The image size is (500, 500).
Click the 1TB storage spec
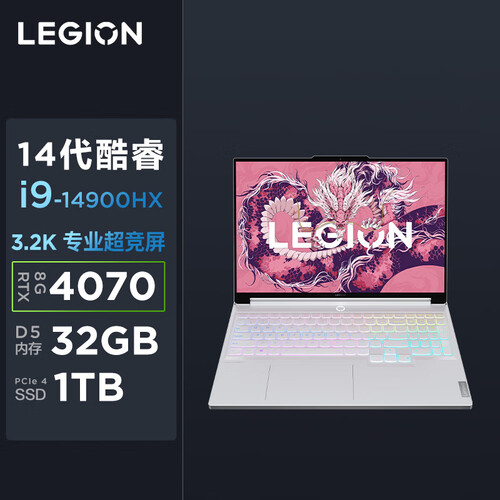(x=89, y=387)
